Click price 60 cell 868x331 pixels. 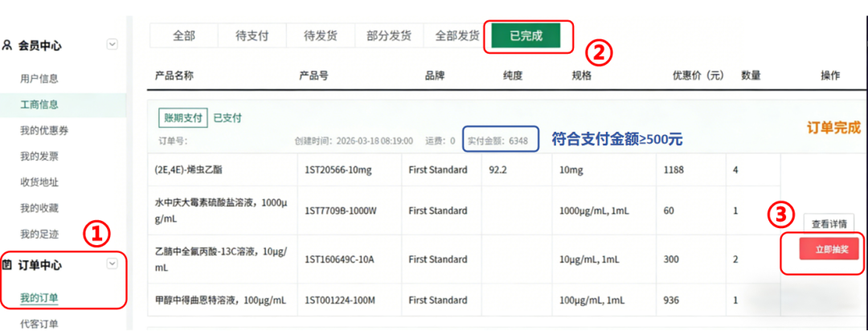668,210
